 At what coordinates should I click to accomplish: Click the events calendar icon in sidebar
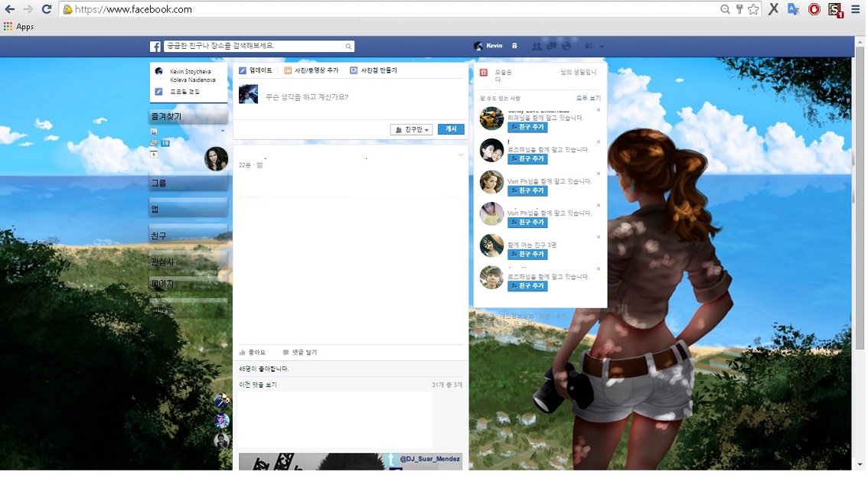click(154, 155)
